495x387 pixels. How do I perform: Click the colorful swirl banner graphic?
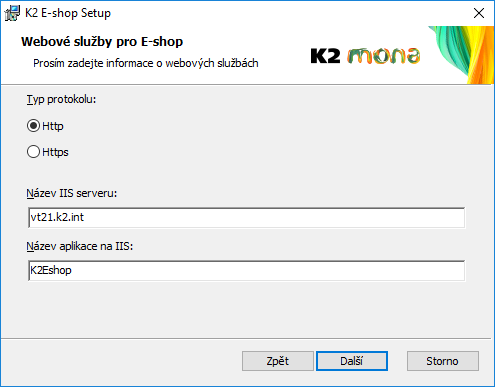(463, 55)
